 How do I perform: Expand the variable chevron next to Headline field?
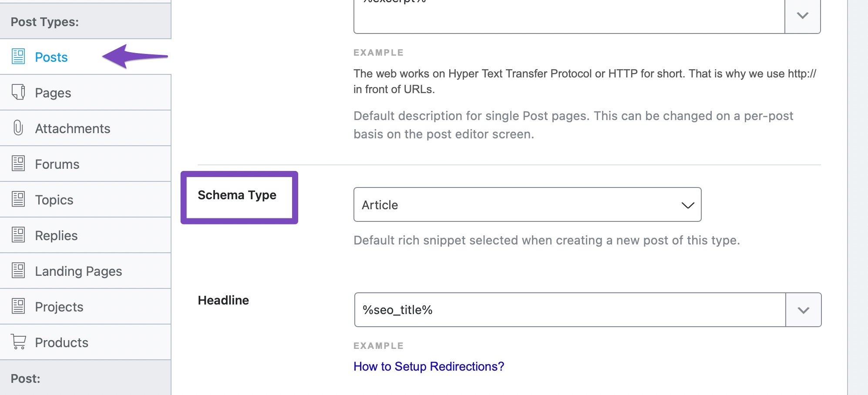(x=803, y=310)
